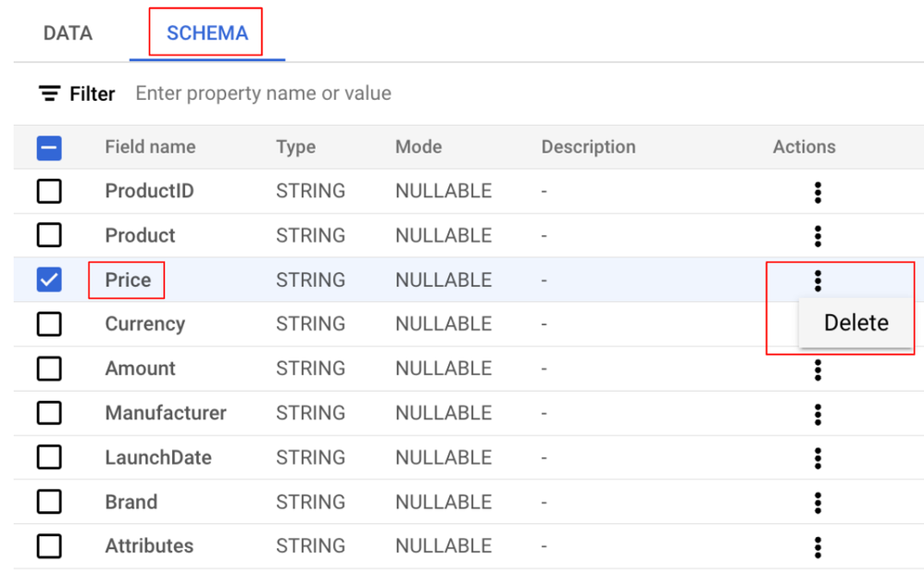The image size is (924, 575).
Task: Open three-dot menu for Manufacturer row
Action: point(818,414)
